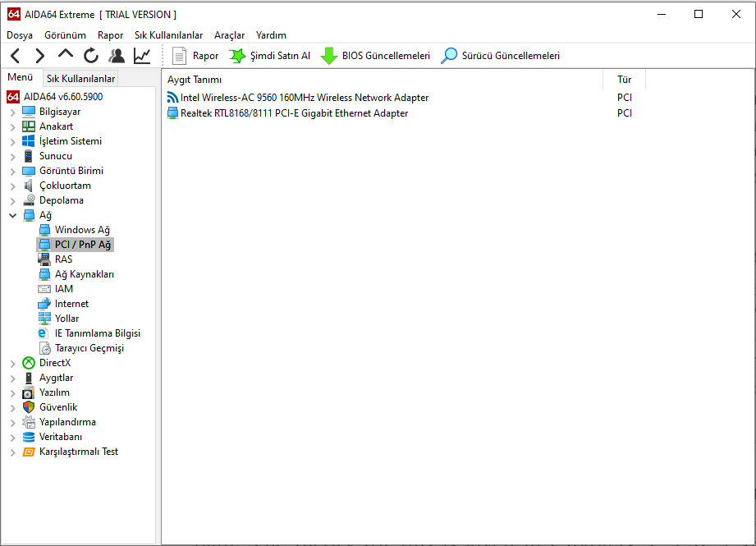Click the Çokluortam speaker icon

point(29,186)
